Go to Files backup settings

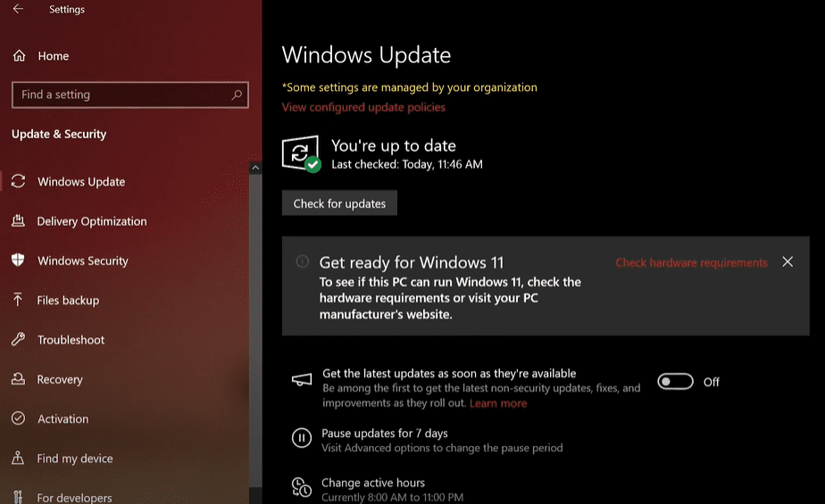point(68,300)
